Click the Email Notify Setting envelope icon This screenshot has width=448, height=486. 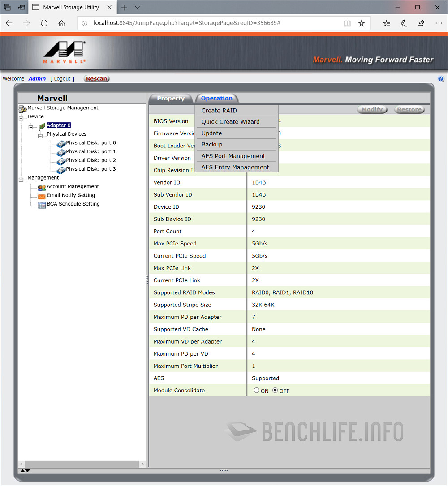pos(42,196)
